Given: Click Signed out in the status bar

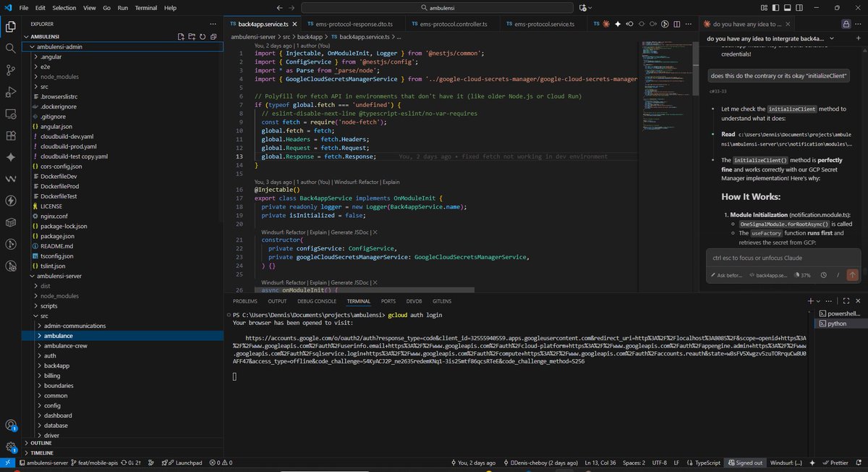Looking at the screenshot, I should [745, 462].
